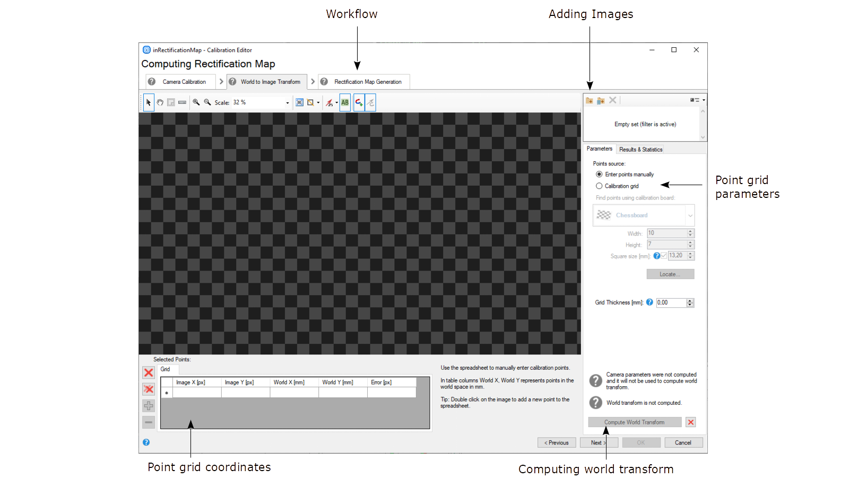The height and width of the screenshot is (504, 849).
Task: Select Enter points manually option
Action: pyautogui.click(x=599, y=175)
